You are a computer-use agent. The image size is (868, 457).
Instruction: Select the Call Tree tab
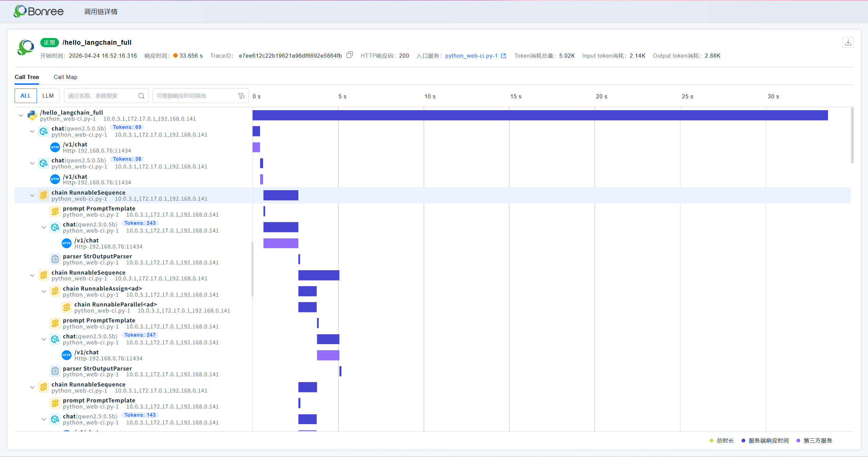(27, 77)
